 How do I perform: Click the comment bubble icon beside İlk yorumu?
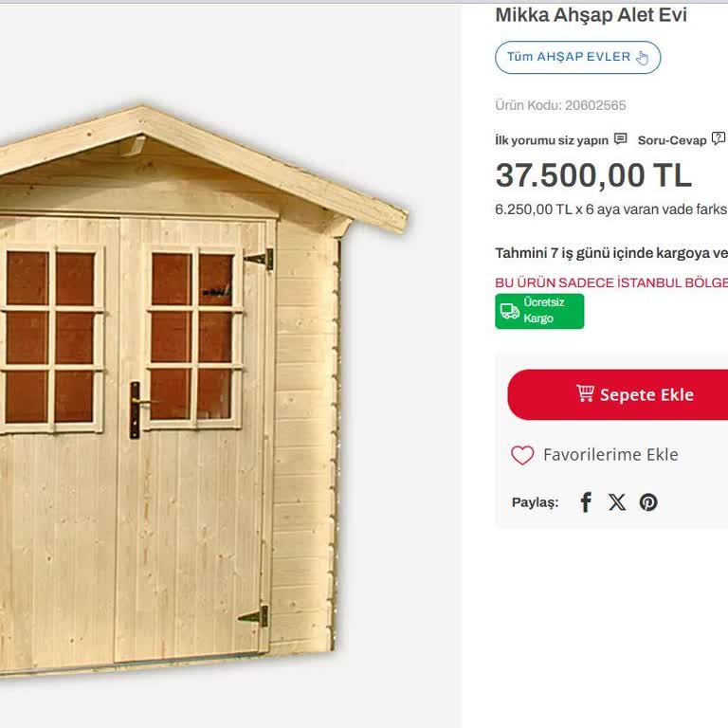(x=620, y=138)
